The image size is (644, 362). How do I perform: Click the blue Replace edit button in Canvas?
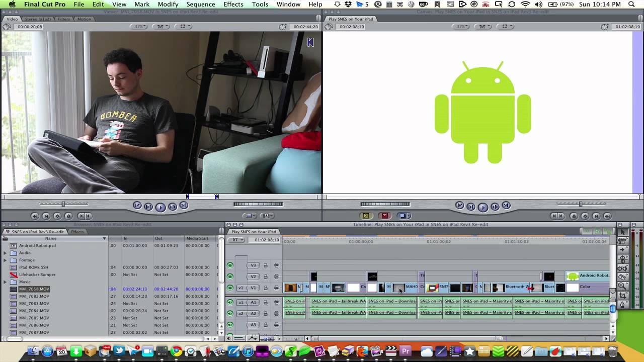(403, 216)
